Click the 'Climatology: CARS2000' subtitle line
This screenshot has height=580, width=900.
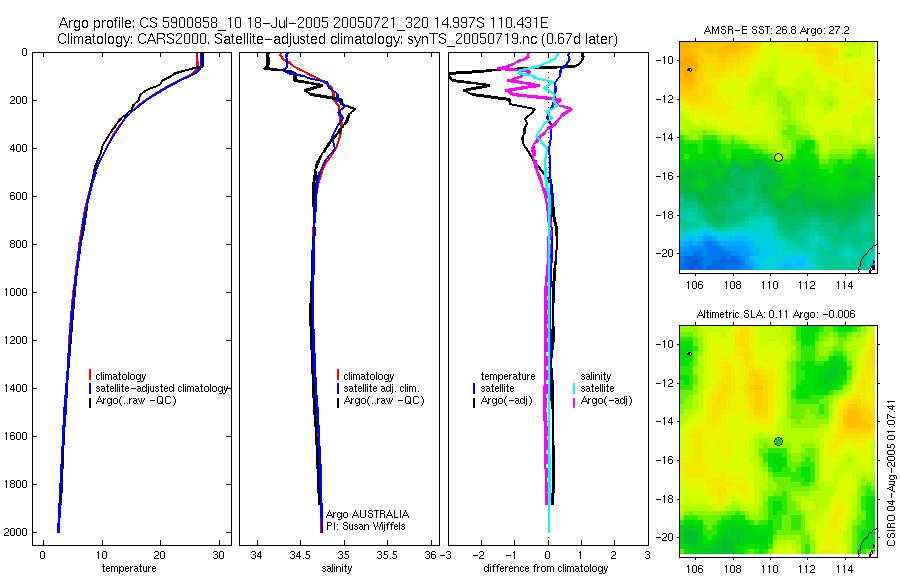(x=338, y=39)
